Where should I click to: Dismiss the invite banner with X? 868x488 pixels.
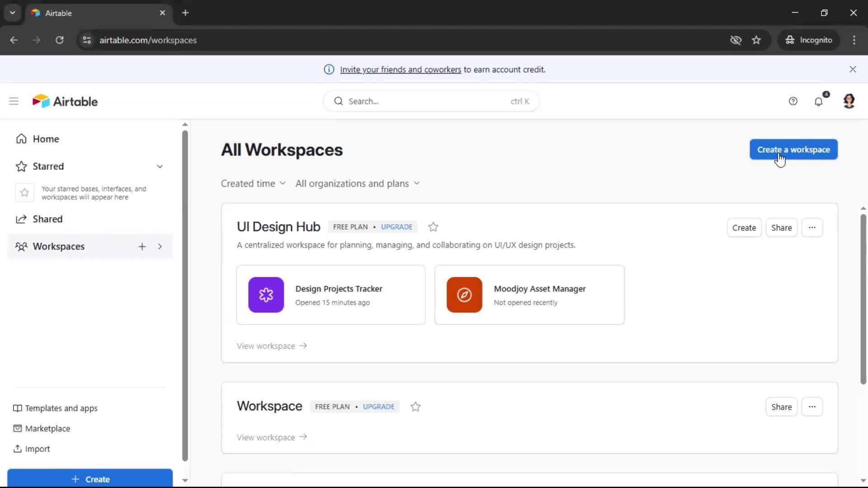point(853,69)
